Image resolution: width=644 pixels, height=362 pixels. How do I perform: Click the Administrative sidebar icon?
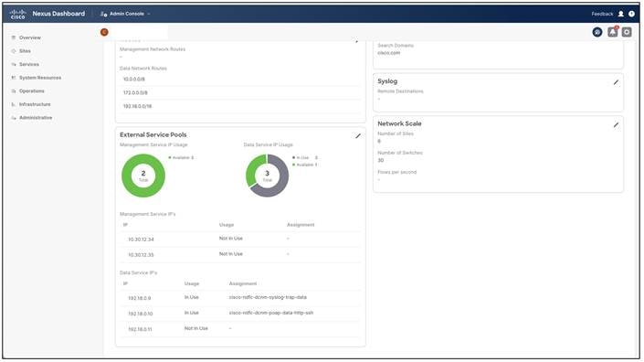coord(14,118)
